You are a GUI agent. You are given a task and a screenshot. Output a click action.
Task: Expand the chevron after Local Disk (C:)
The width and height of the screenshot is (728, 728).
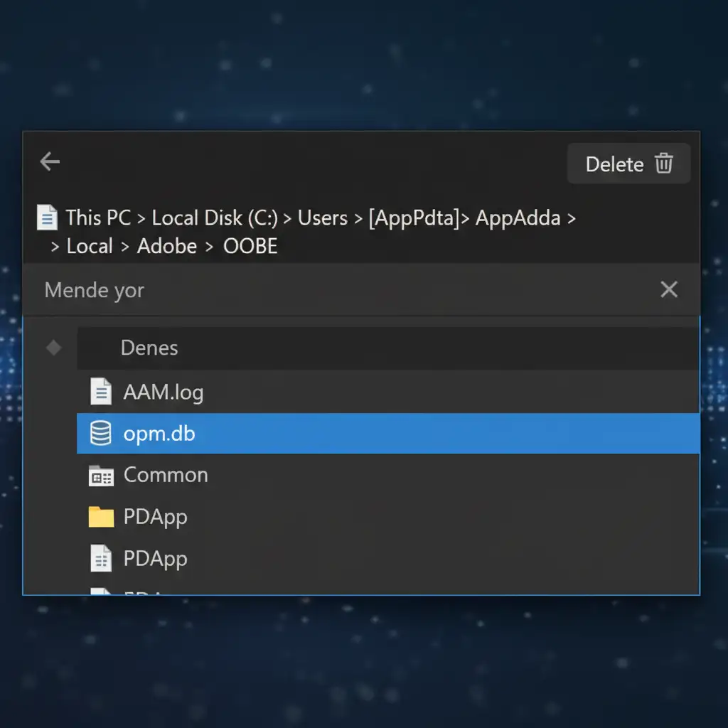[287, 218]
